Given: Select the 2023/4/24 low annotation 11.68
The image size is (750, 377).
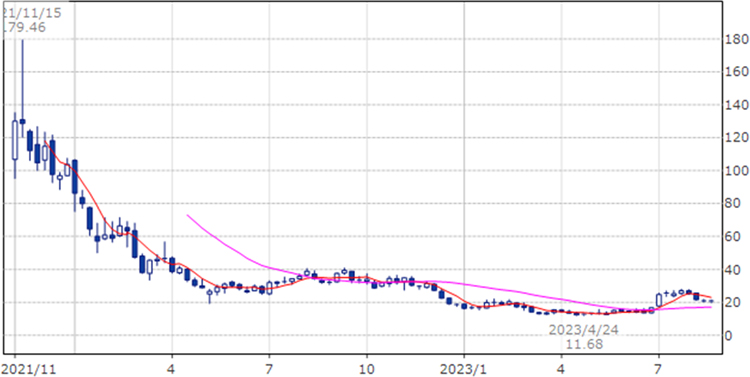Looking at the screenshot, I should (x=583, y=344).
